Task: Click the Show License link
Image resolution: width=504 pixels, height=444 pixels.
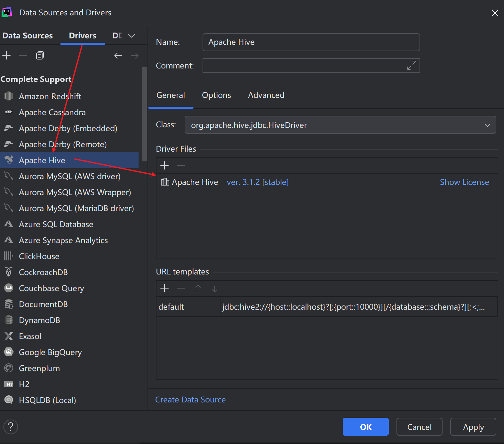Action: pyautogui.click(x=464, y=182)
